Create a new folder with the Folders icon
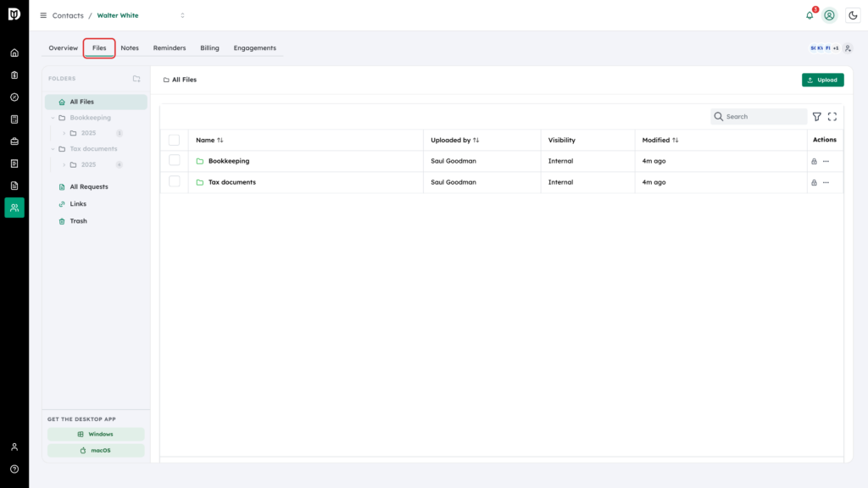This screenshot has width=868, height=488. (136, 79)
